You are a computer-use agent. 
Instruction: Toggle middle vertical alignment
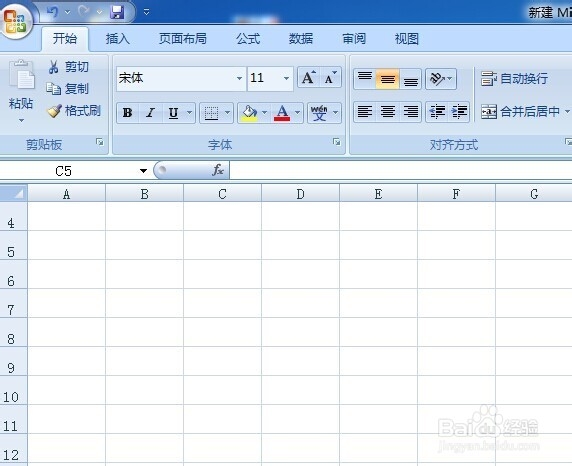coord(387,78)
